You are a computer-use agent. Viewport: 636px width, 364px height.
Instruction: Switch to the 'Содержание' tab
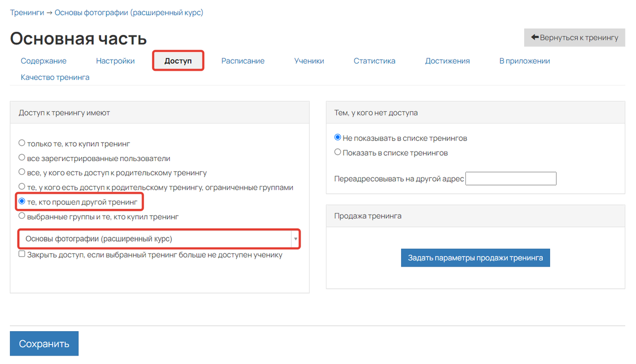(43, 61)
